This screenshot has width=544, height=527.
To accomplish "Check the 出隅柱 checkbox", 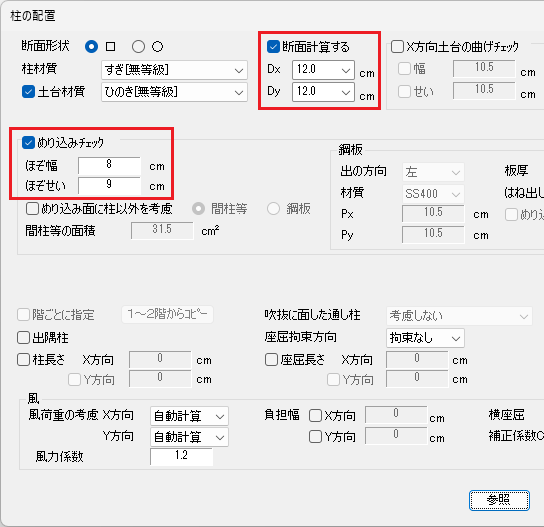I will coord(23,337).
